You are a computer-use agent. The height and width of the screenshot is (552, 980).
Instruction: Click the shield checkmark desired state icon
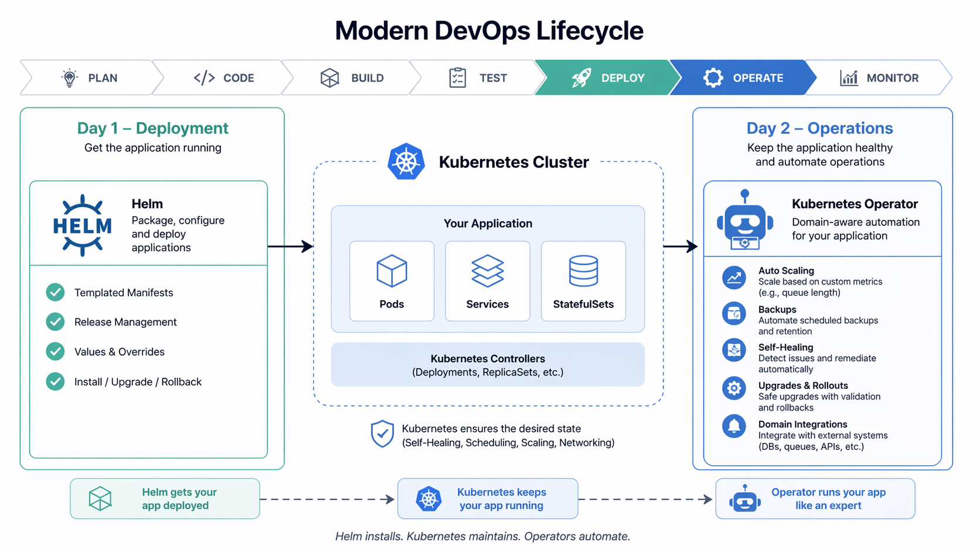(x=382, y=434)
